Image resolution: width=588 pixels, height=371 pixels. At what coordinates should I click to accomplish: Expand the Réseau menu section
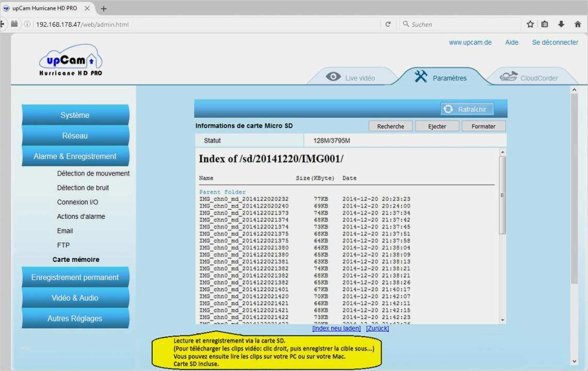(x=75, y=136)
